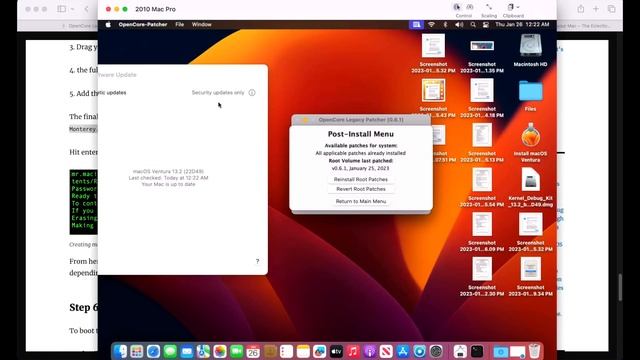Open the Apple TV app in the dock

(336, 351)
